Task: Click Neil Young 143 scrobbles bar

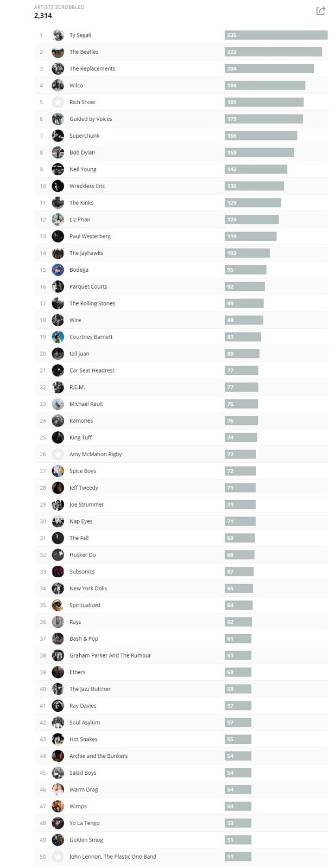Action: point(256,169)
